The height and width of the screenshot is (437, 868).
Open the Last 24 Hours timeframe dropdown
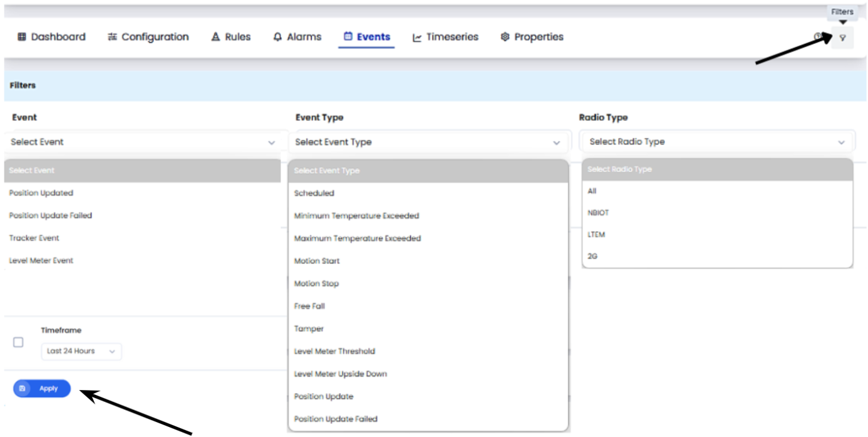coord(81,351)
